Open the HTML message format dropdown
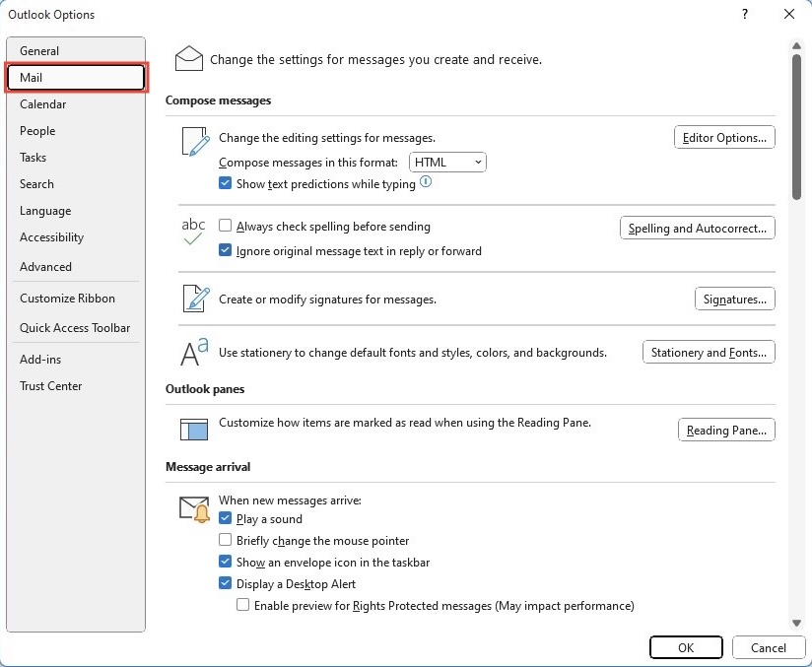 (x=447, y=163)
